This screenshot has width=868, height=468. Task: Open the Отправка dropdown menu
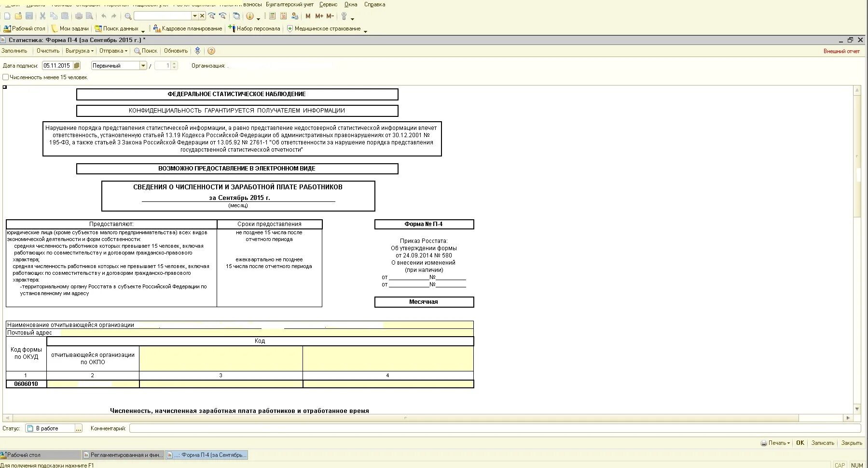click(x=113, y=51)
